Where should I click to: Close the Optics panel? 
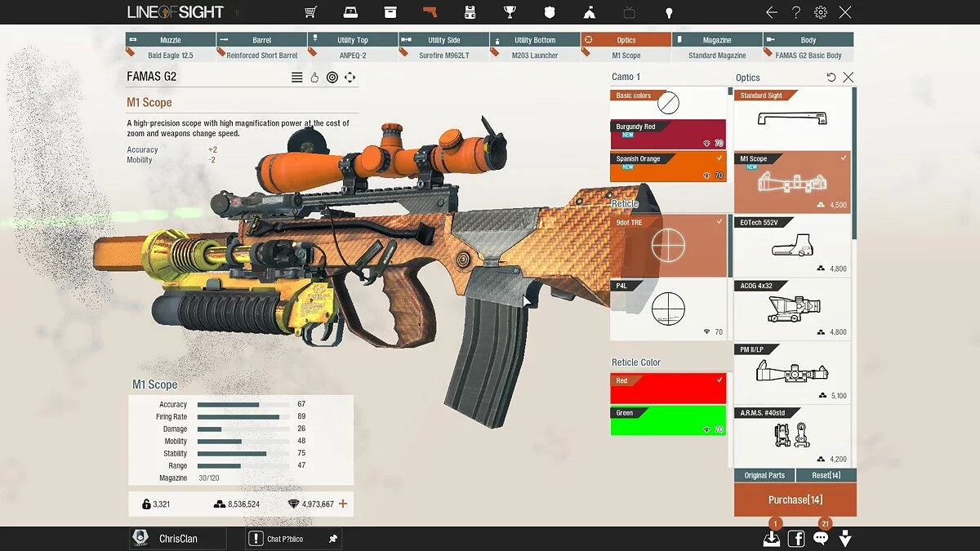point(848,78)
